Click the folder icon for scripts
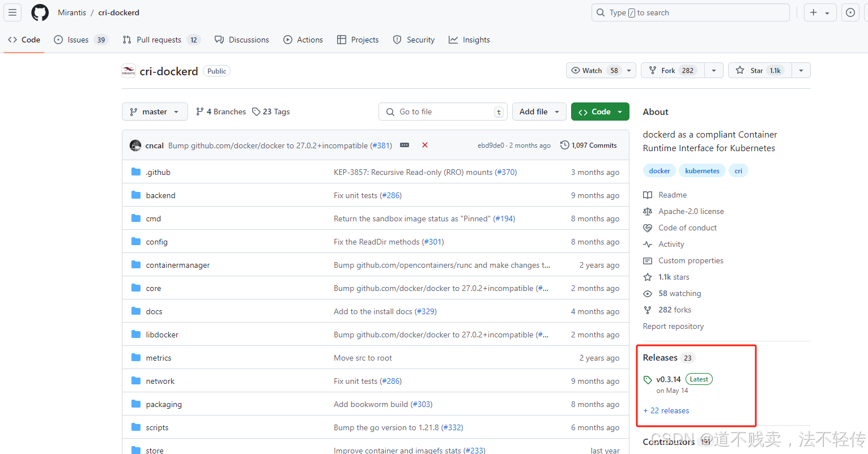The height and width of the screenshot is (454, 868). coord(136,427)
